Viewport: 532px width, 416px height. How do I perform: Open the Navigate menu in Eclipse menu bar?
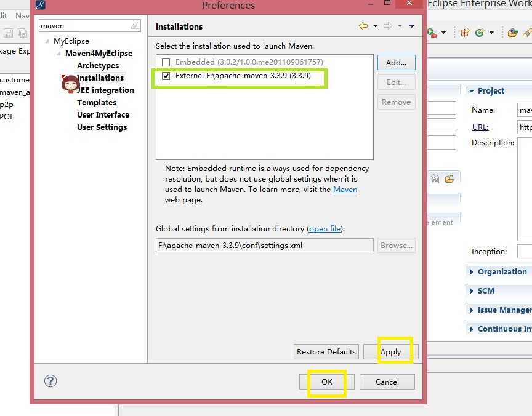pos(22,15)
